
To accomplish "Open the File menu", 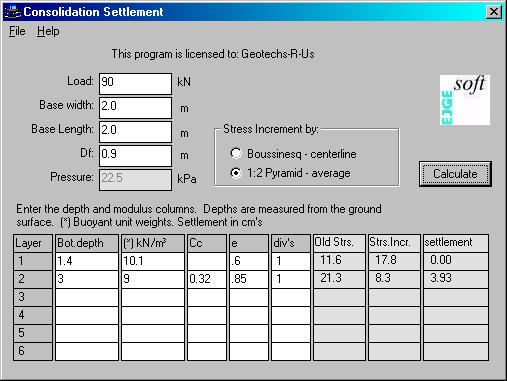I will 17,31.
